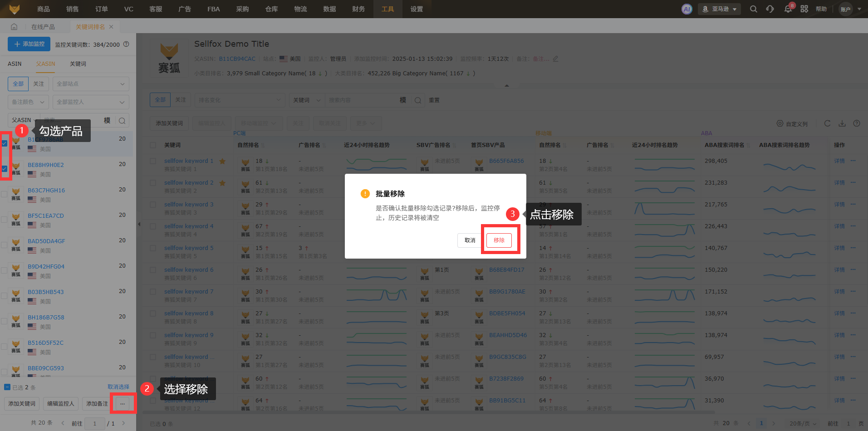Click help icon next to download icon

[x=857, y=123]
